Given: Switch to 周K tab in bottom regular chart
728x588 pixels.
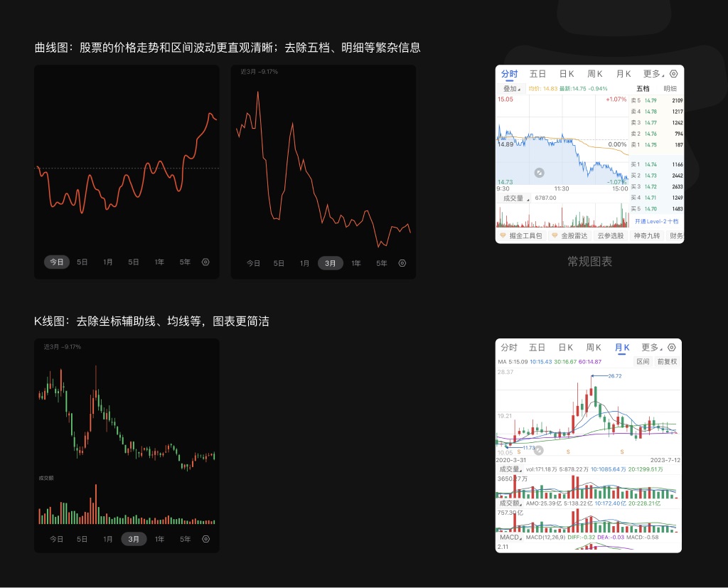Looking at the screenshot, I should [x=594, y=348].
